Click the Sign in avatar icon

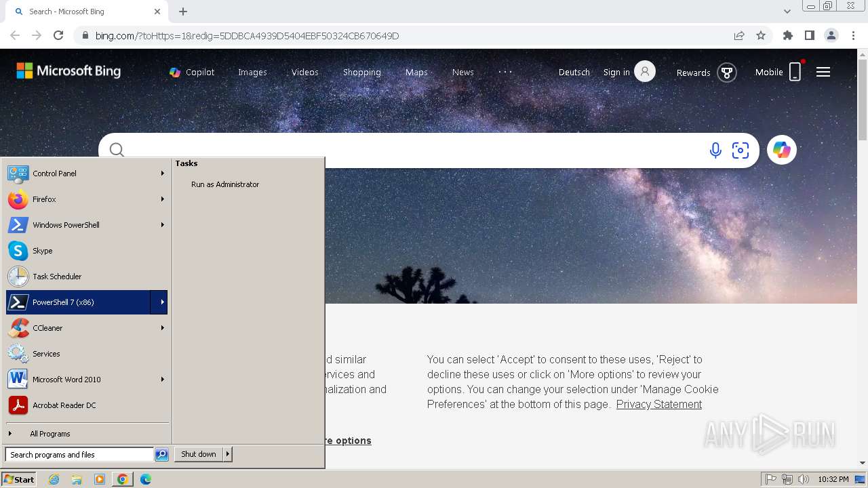[645, 71]
